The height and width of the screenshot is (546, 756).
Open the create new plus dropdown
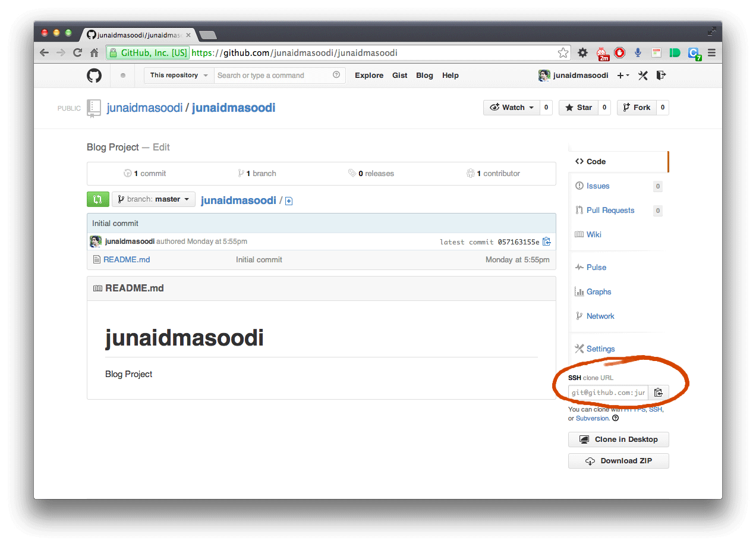tap(623, 76)
